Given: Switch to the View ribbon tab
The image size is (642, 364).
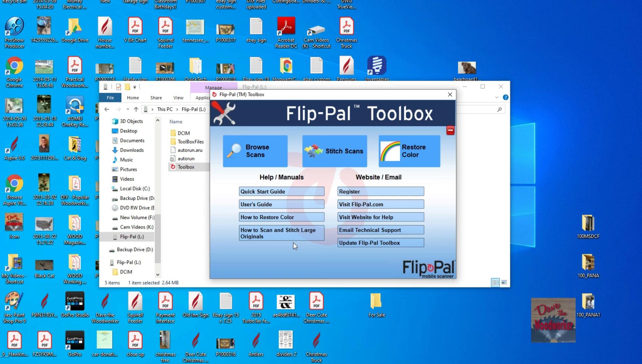Looking at the screenshot, I should 178,98.
